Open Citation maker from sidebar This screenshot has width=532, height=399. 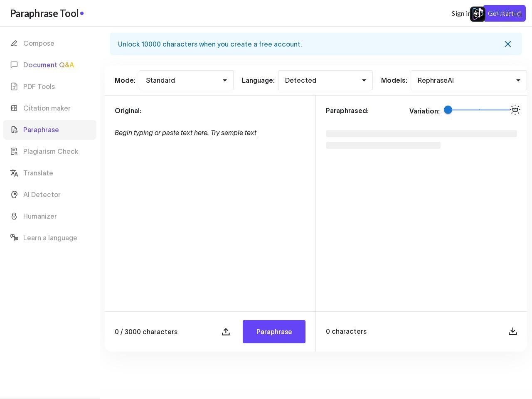tap(50, 108)
